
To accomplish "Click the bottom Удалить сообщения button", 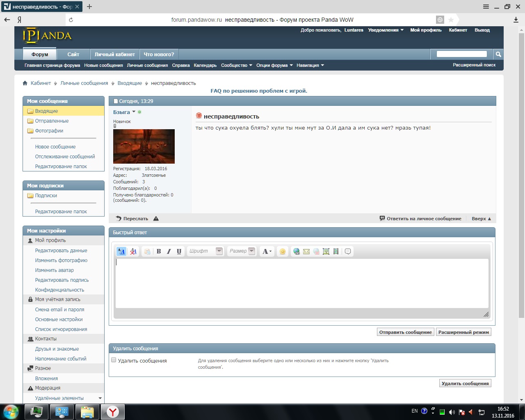I will (x=465, y=383).
